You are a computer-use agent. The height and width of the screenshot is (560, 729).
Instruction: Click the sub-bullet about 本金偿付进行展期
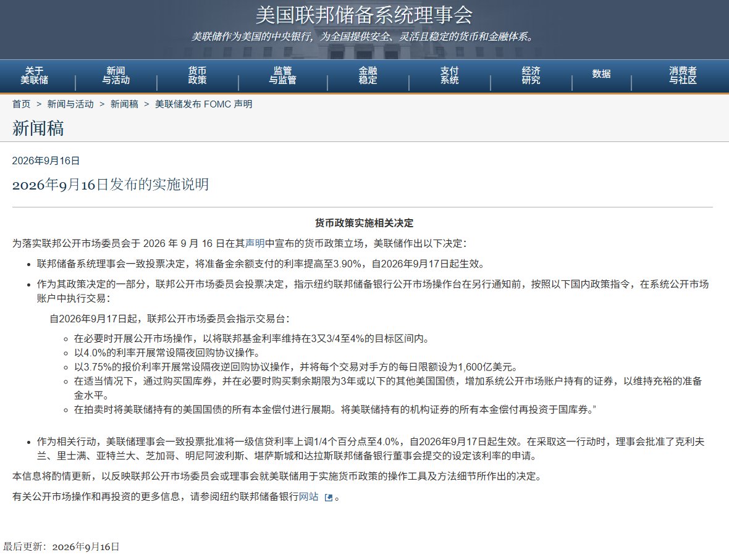pos(335,409)
